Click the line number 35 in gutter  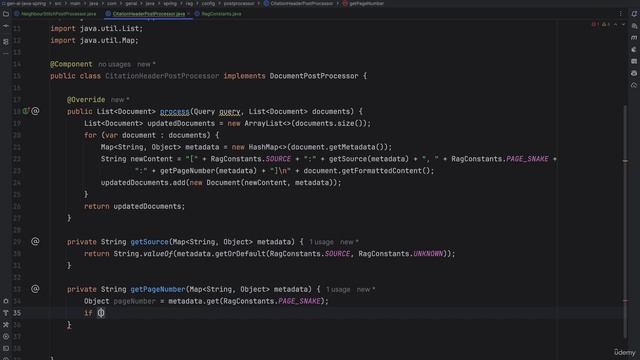click(17, 313)
